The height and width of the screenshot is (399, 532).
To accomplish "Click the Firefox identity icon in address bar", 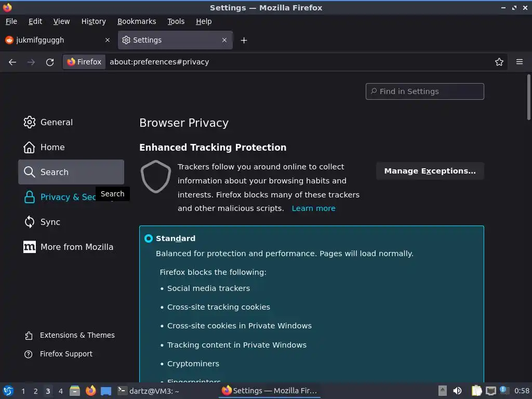I will pos(85,62).
